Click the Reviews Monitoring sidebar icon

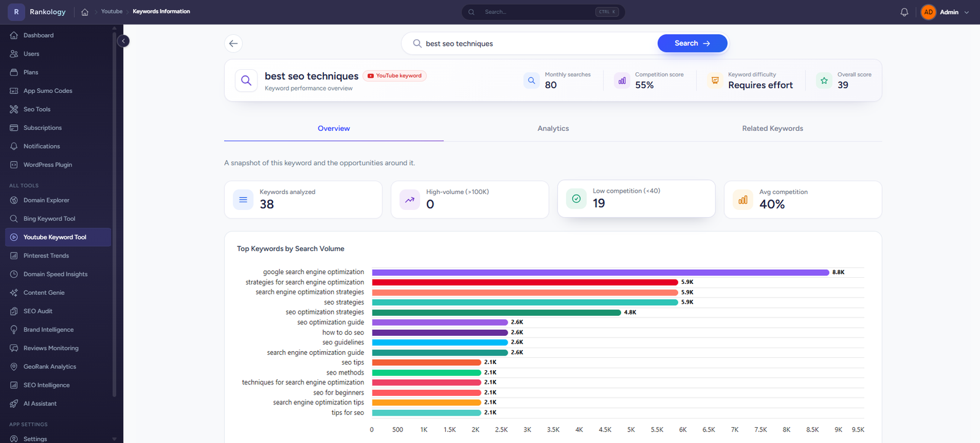(x=13, y=348)
